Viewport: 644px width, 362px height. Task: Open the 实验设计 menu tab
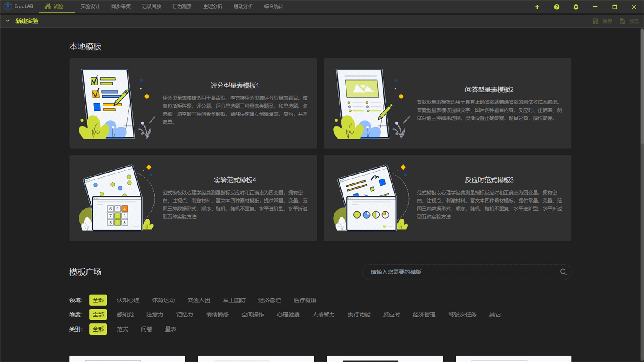pyautogui.click(x=90, y=6)
